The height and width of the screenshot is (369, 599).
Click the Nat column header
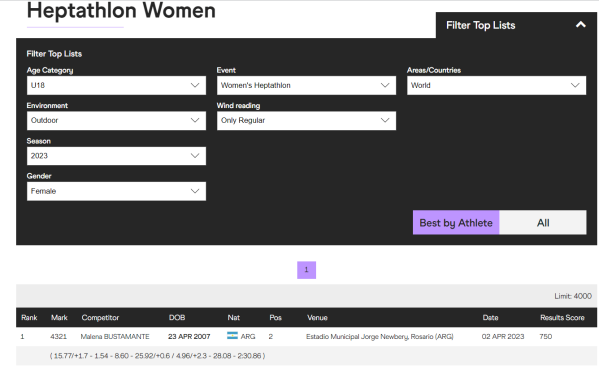234,317
